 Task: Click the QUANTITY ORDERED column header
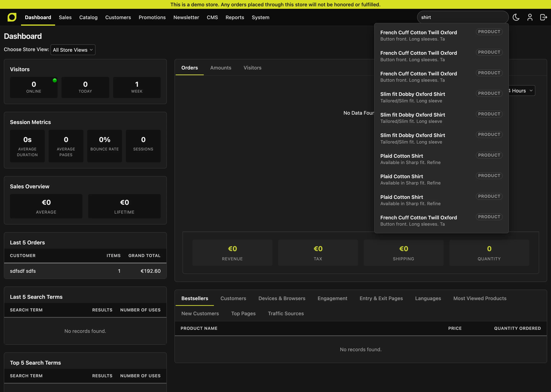click(x=518, y=328)
